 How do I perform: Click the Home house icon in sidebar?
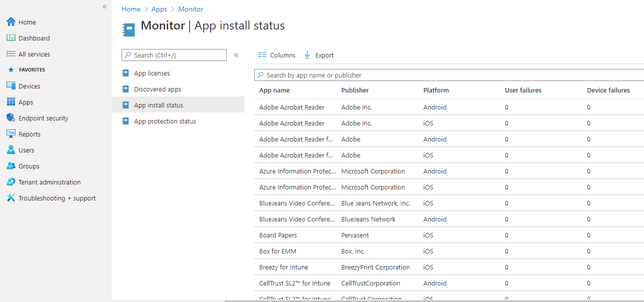point(11,22)
